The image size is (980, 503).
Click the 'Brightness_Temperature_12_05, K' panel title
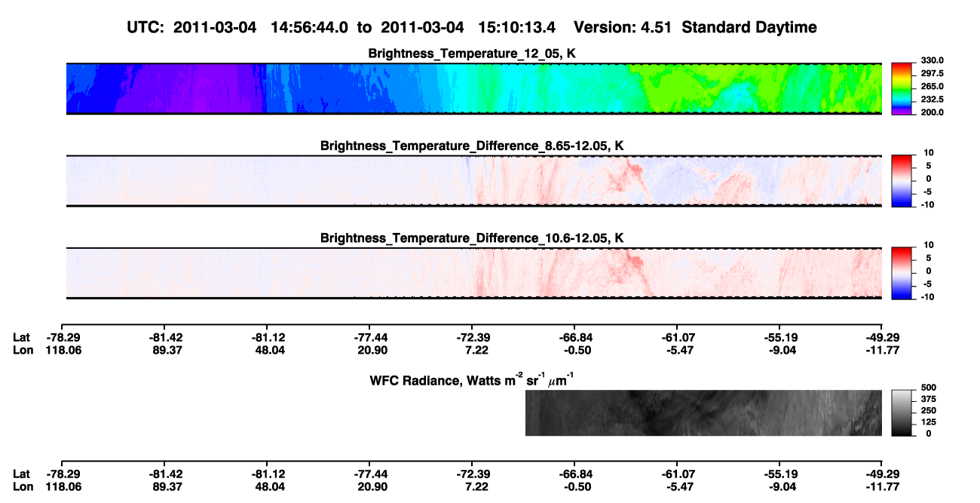pos(473,54)
